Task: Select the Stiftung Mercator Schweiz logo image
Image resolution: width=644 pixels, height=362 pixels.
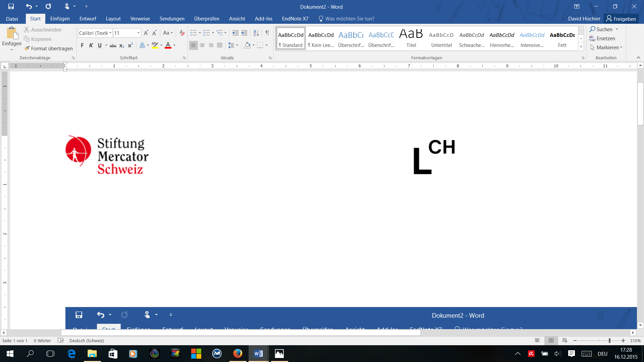Action: point(107,155)
